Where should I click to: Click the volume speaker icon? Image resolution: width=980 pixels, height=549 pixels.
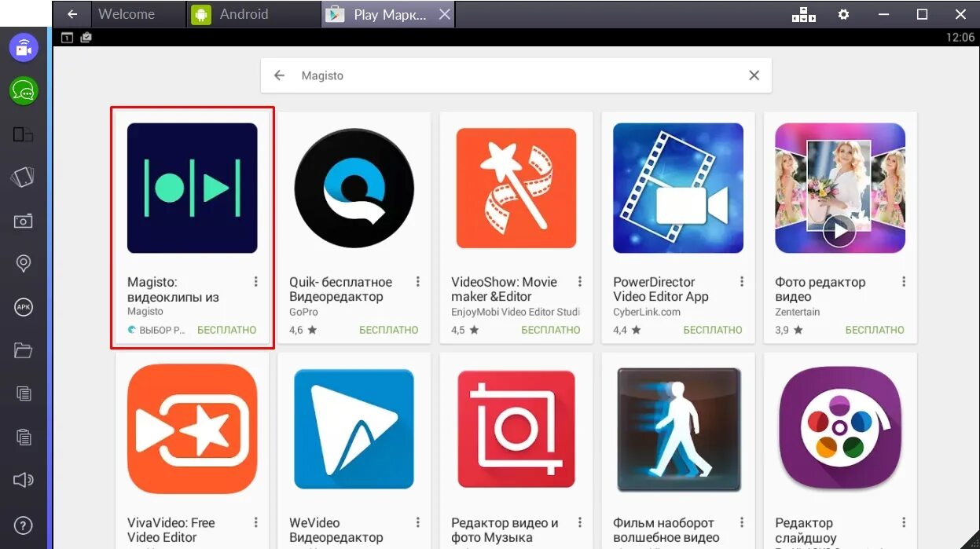click(x=24, y=480)
